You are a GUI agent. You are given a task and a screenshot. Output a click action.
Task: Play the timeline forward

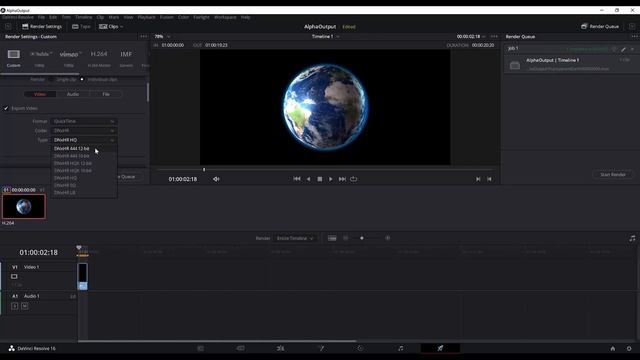[331, 179]
